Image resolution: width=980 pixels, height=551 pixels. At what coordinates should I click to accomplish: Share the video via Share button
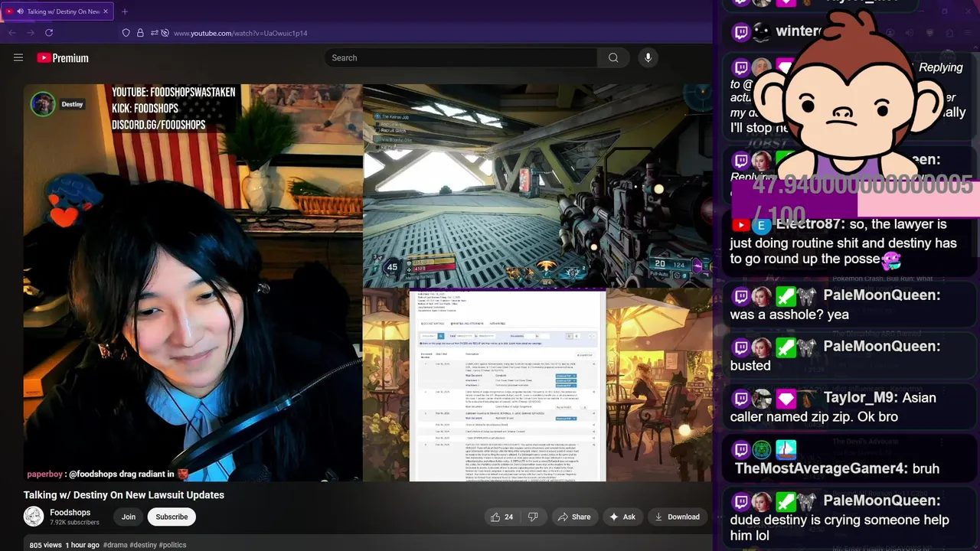click(x=574, y=517)
